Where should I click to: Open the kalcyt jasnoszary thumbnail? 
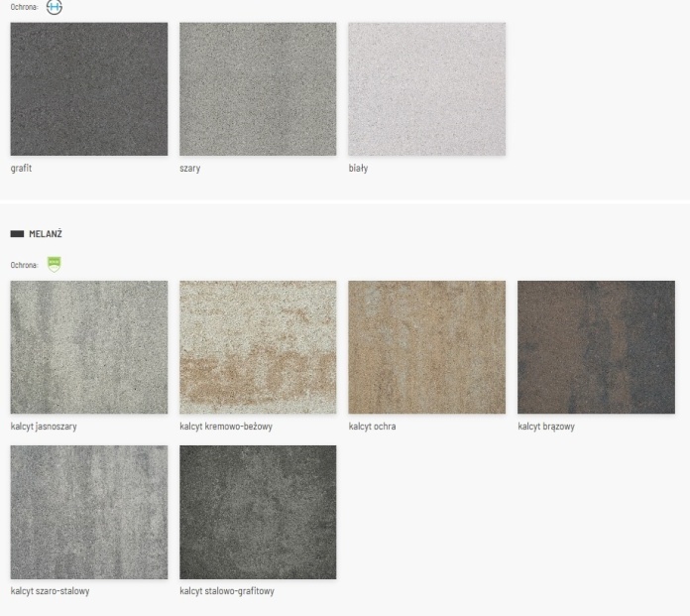[x=88, y=347]
